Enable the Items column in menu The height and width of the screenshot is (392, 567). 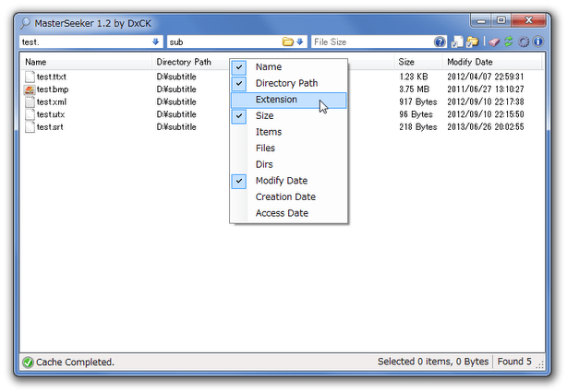tap(288, 132)
